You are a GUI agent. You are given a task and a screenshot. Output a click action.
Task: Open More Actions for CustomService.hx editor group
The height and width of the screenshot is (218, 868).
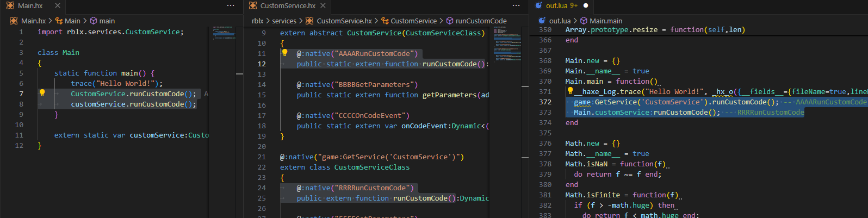516,5
